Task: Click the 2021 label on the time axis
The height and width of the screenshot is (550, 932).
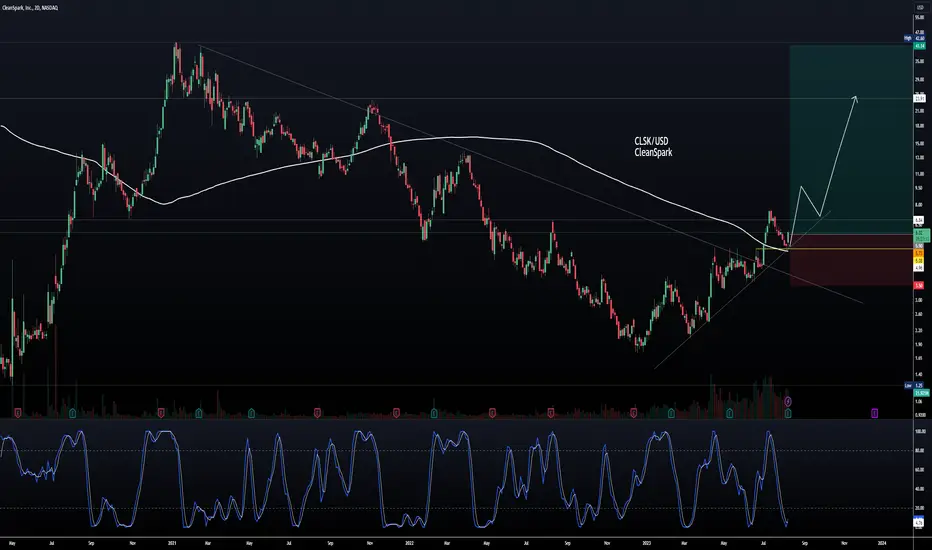Action: pos(172,543)
